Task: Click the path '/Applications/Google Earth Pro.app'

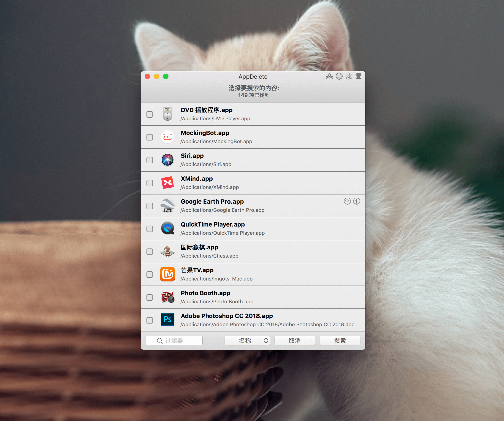Action: [x=222, y=210]
